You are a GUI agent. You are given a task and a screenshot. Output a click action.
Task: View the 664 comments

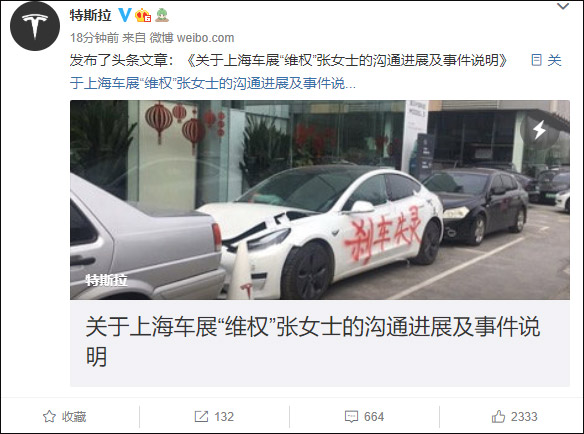374,416
